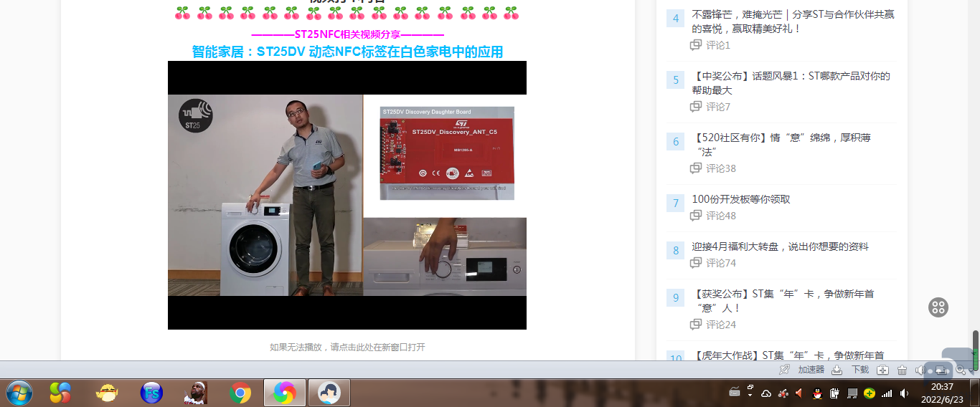The height and width of the screenshot is (407, 980).
Task: Click comment icon beside 评论38
Action: tap(696, 168)
